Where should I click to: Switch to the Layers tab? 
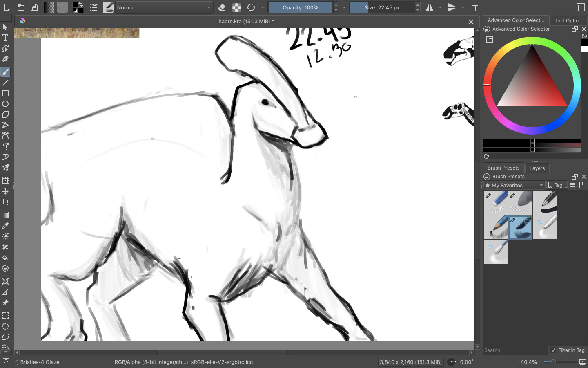coord(537,168)
